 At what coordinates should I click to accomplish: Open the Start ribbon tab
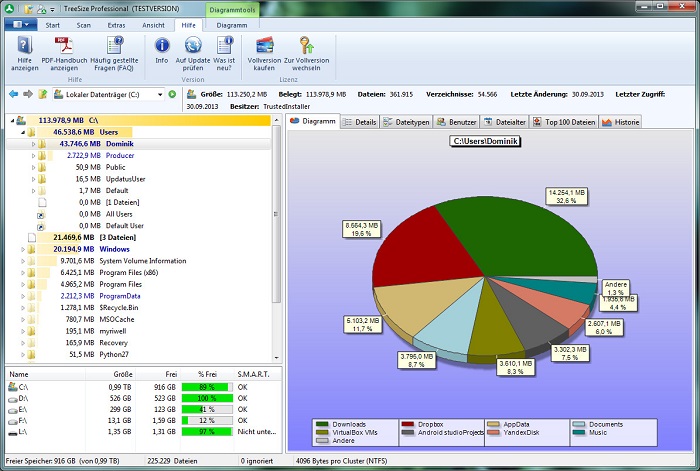(52, 25)
